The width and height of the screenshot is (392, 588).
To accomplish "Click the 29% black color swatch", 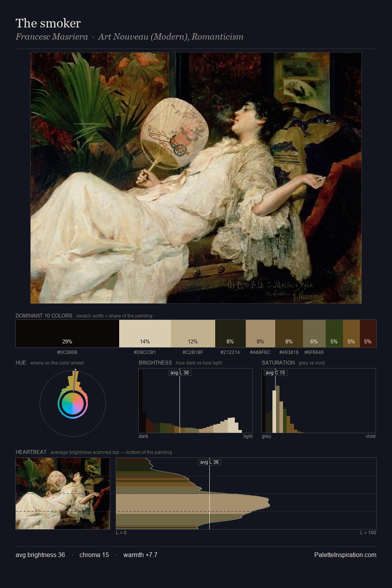I will click(x=67, y=334).
